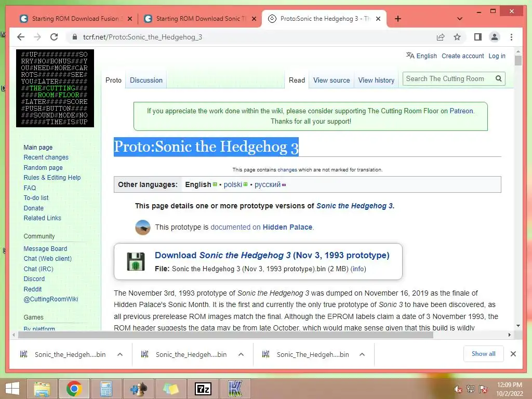Open the Patreon link in banner
532x399 pixels.
461,111
